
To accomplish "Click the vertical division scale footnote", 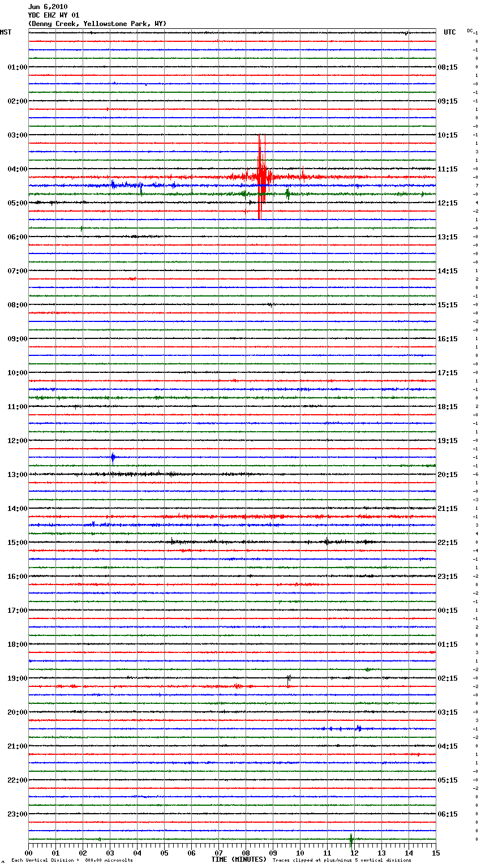I will (x=72, y=860).
